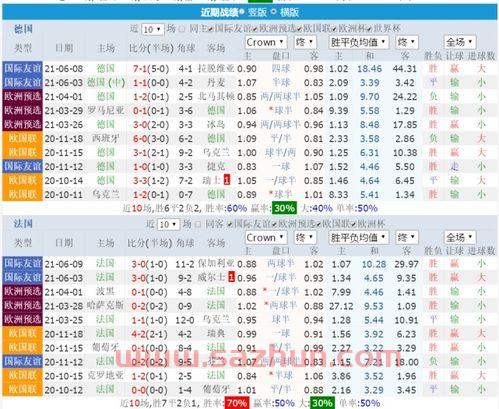499x409 pixels.
Task: Open 丹麦 away team link
Action: 216,83
